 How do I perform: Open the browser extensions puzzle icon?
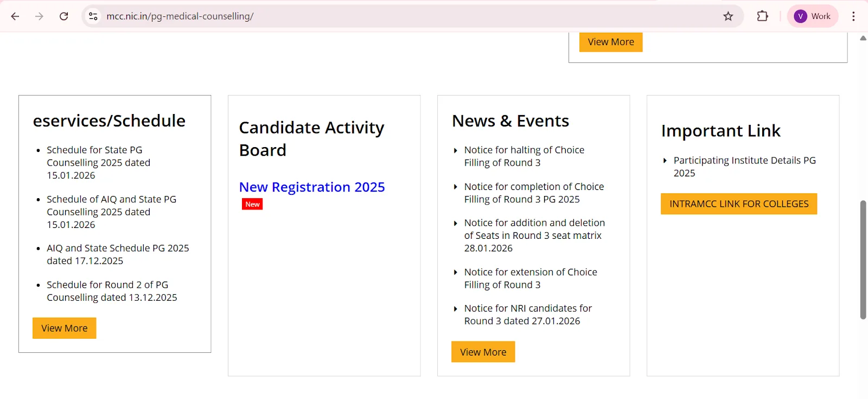tap(762, 16)
